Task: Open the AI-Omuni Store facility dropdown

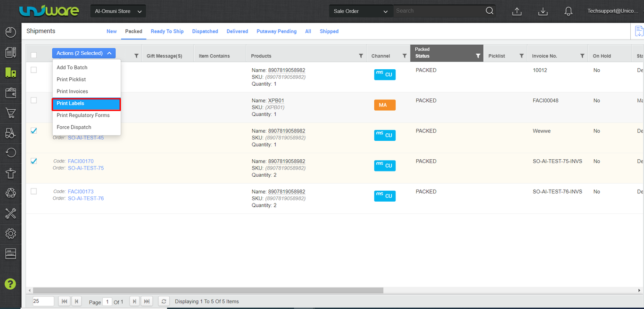Action: (118, 11)
